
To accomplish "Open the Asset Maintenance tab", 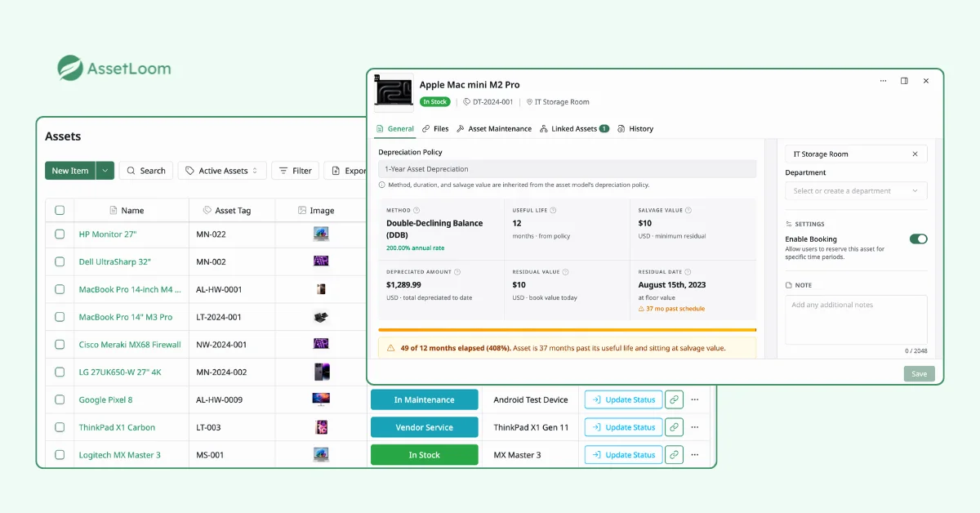I will point(494,129).
